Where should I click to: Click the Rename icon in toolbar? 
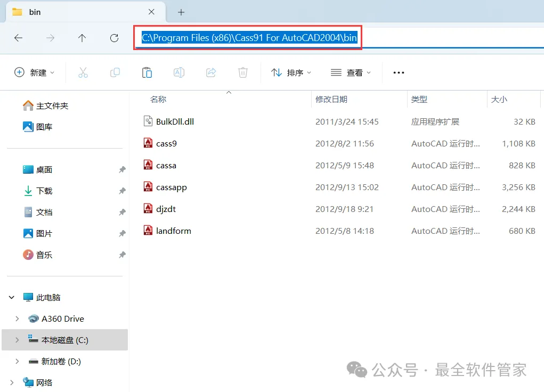pos(178,72)
